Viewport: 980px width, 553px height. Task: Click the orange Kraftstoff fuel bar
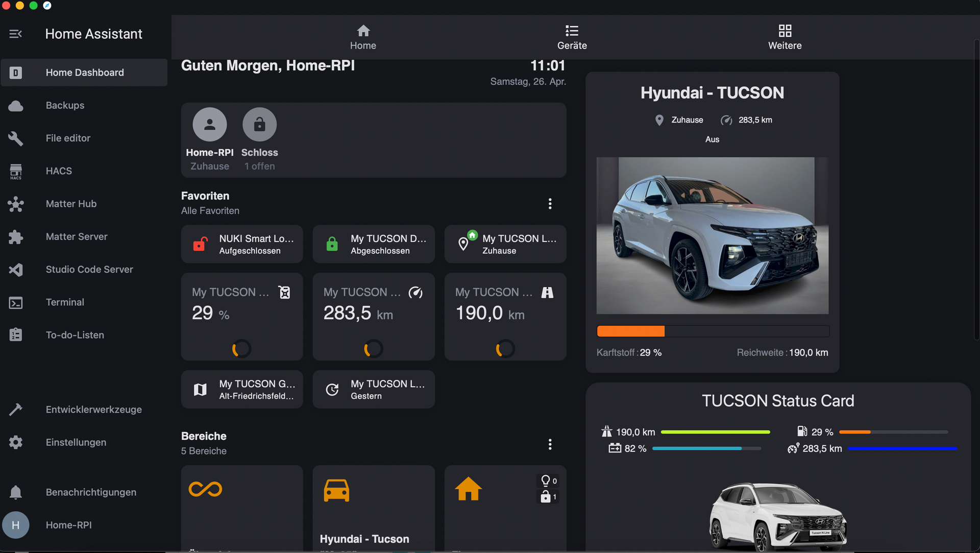click(631, 331)
